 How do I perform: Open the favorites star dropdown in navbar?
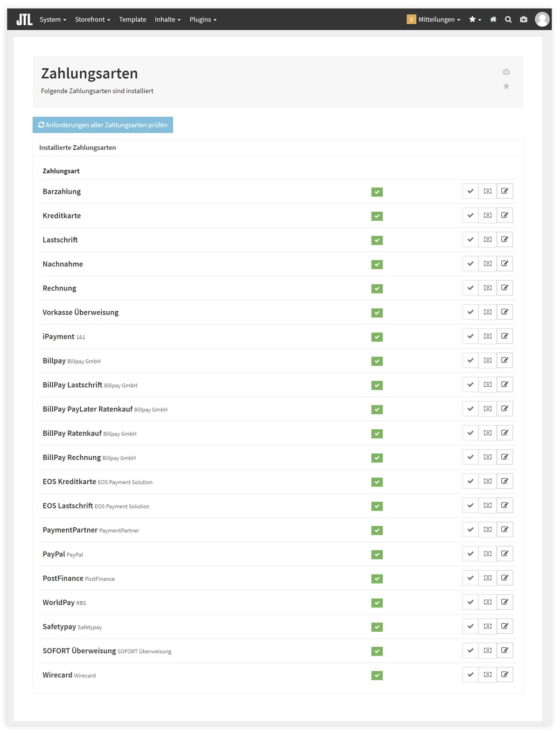(x=475, y=20)
